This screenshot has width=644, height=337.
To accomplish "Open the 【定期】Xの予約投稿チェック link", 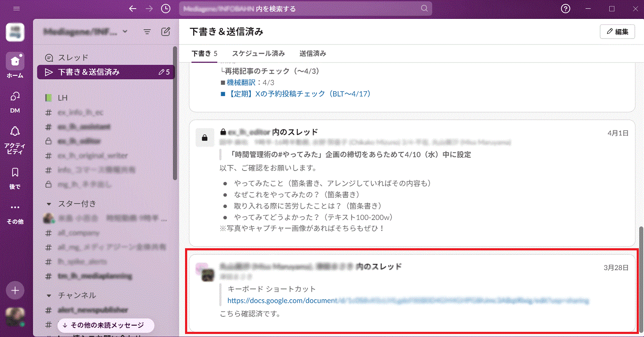I will (x=298, y=93).
